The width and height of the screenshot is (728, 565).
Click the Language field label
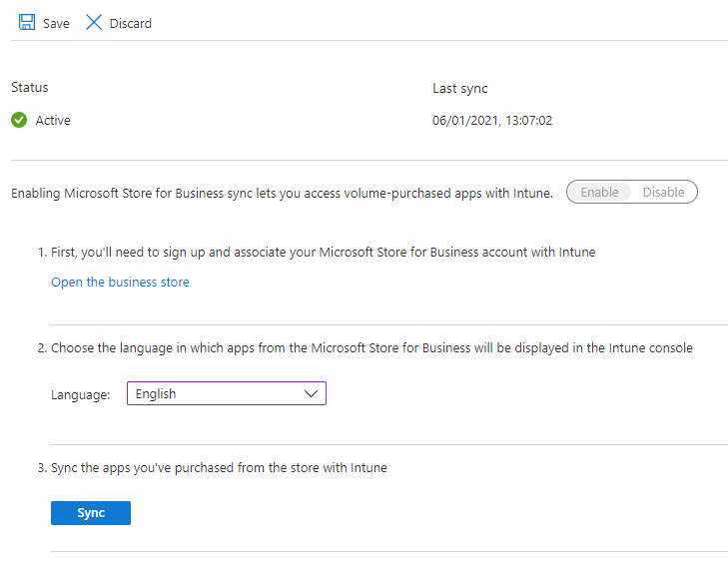pos(80,395)
